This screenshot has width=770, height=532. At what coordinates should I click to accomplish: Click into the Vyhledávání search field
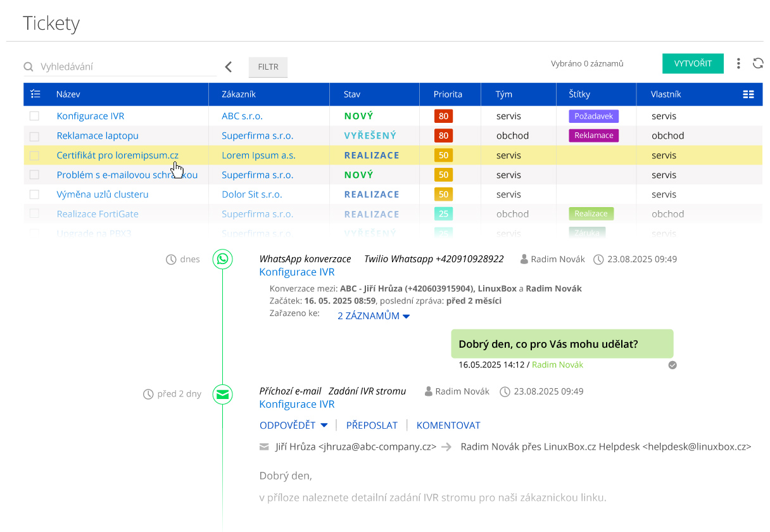[x=127, y=66]
